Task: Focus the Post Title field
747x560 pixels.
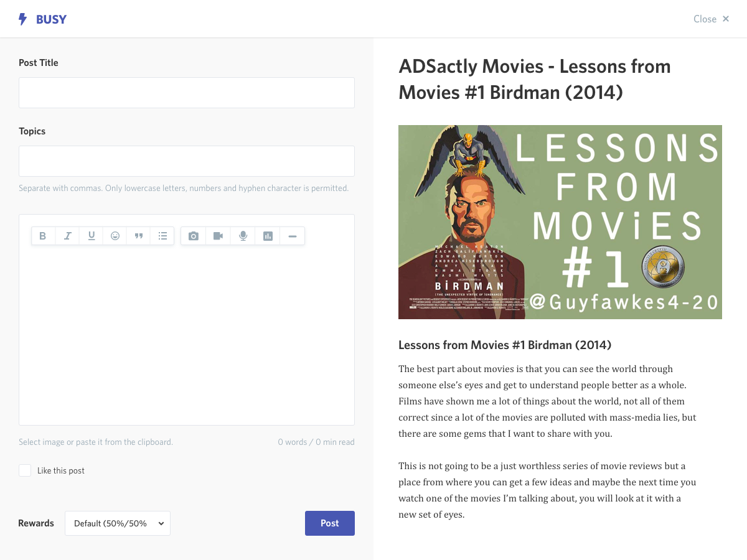Action: [187, 93]
